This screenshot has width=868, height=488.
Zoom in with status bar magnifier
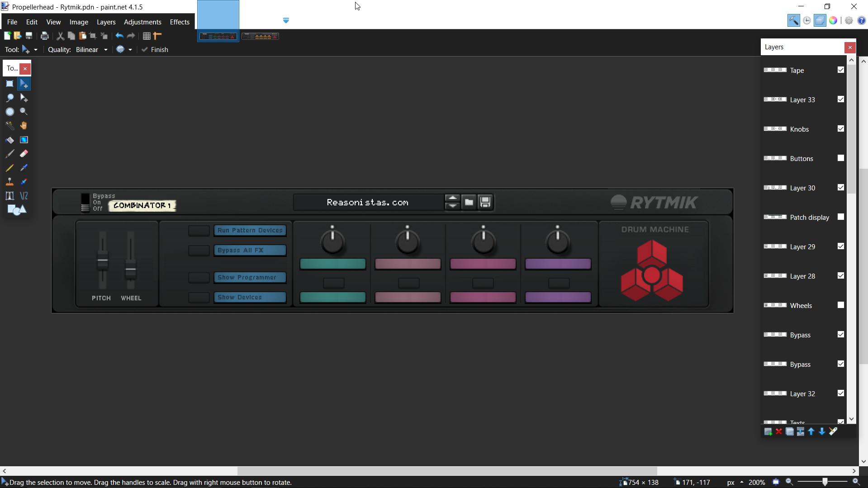click(x=856, y=482)
